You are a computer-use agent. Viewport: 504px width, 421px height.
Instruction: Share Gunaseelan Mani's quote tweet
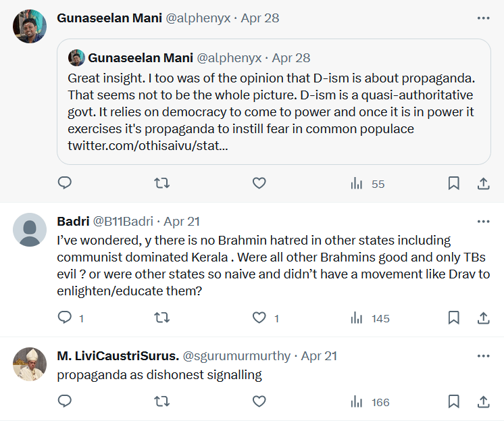click(484, 183)
